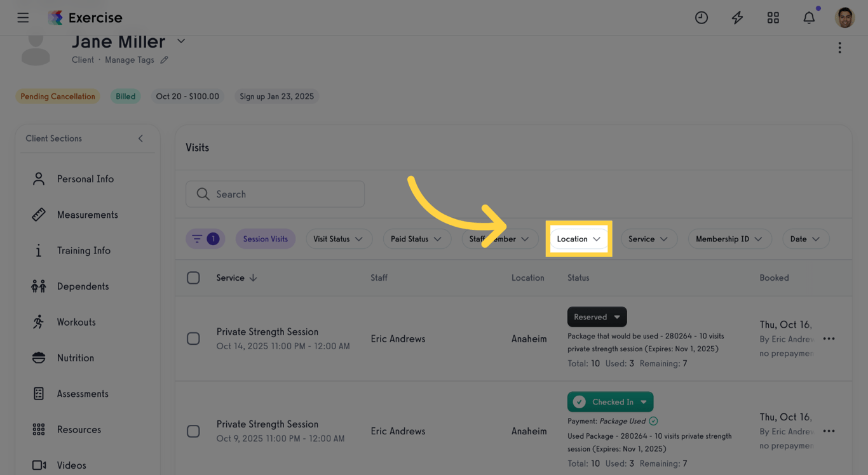
Task: Collapse the Client Sections panel
Action: tap(140, 138)
